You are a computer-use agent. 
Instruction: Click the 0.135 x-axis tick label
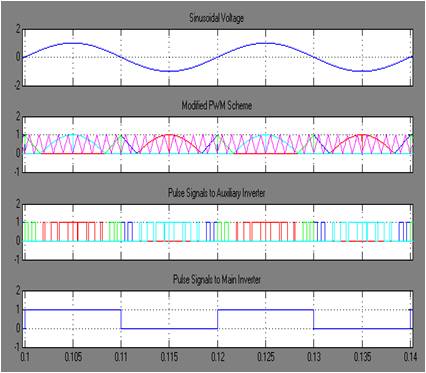(x=362, y=357)
